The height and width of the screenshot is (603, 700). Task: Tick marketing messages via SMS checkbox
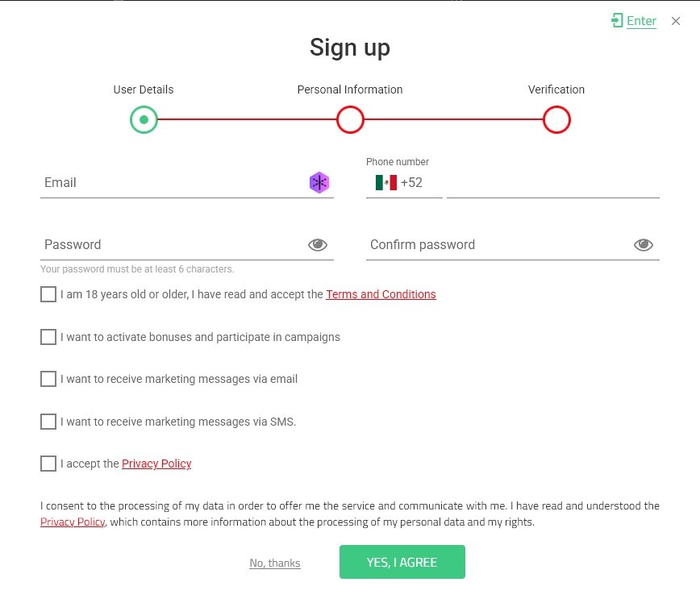click(x=48, y=422)
